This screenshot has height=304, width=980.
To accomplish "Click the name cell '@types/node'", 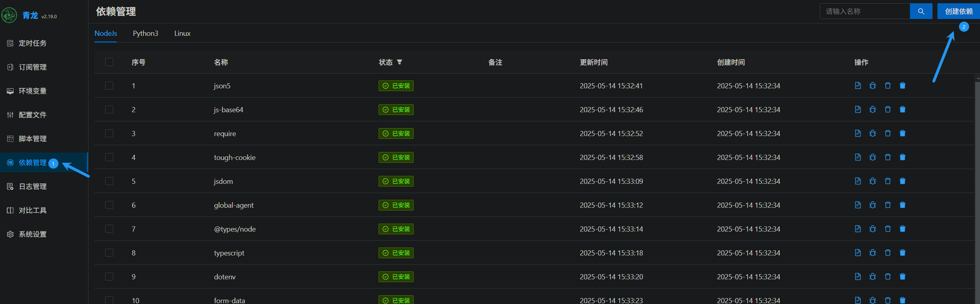I will 235,229.
